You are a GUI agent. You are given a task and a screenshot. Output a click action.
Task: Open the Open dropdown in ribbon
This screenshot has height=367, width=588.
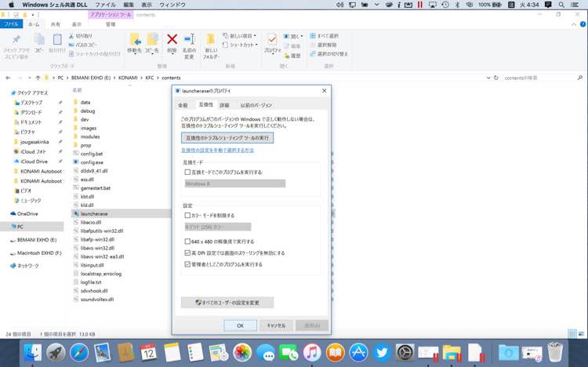293,36
